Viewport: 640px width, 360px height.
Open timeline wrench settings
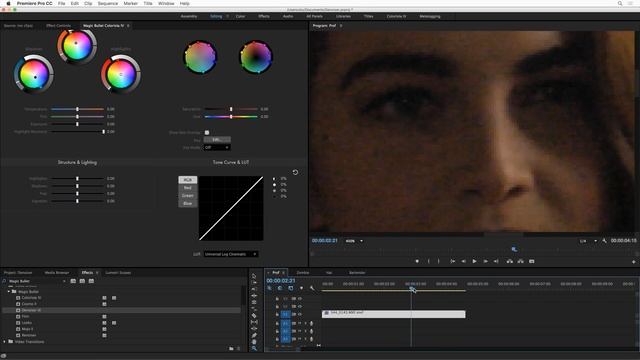(312, 288)
